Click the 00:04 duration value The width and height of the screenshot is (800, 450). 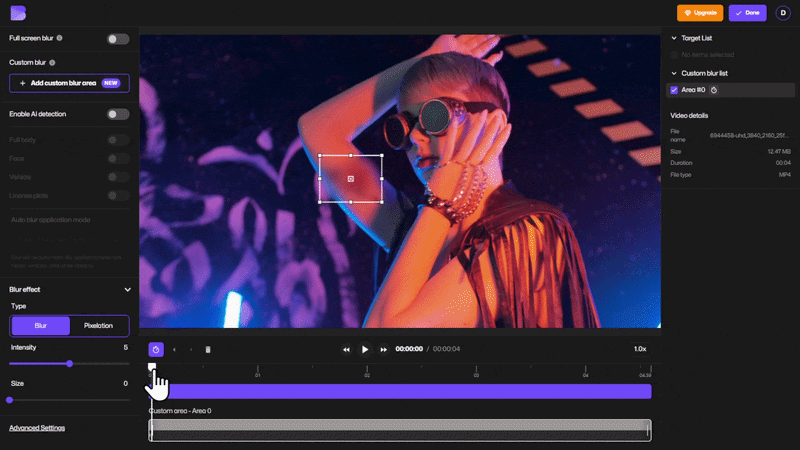pos(783,163)
